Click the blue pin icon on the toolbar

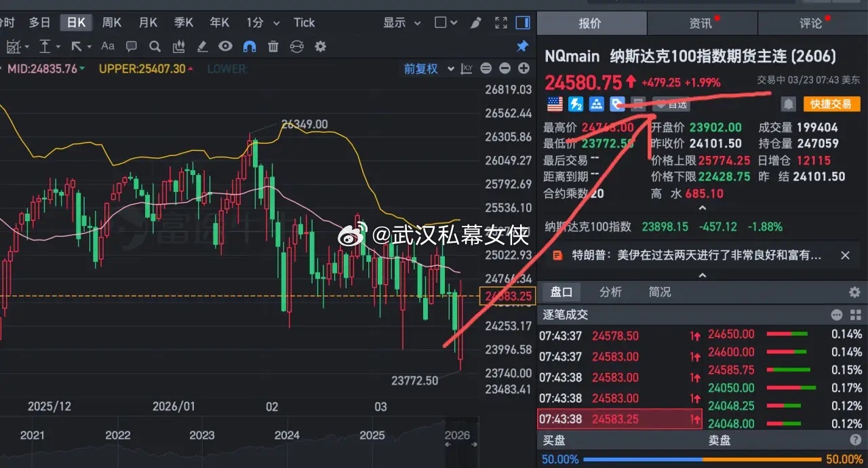522,46
